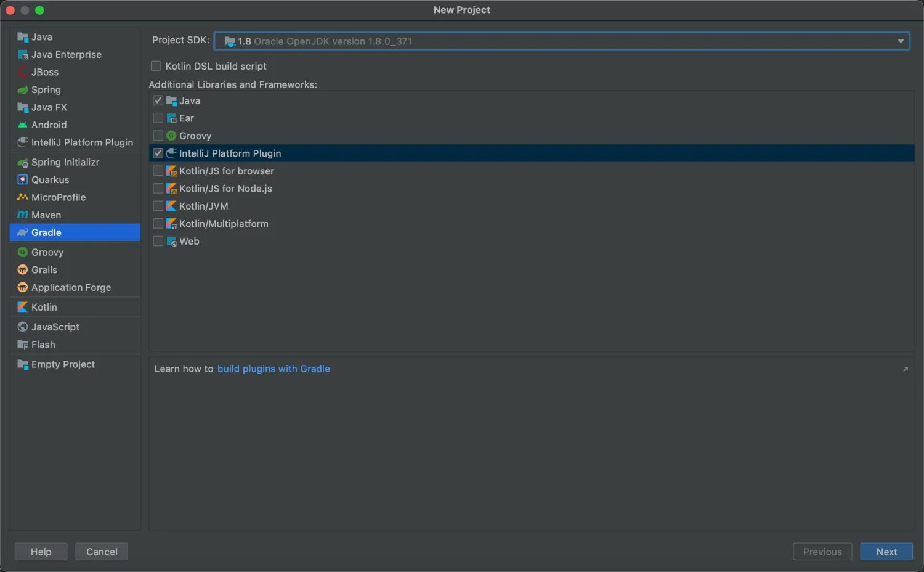Check the Ear framework checkbox
Screen dimensions: 924x572
158,118
